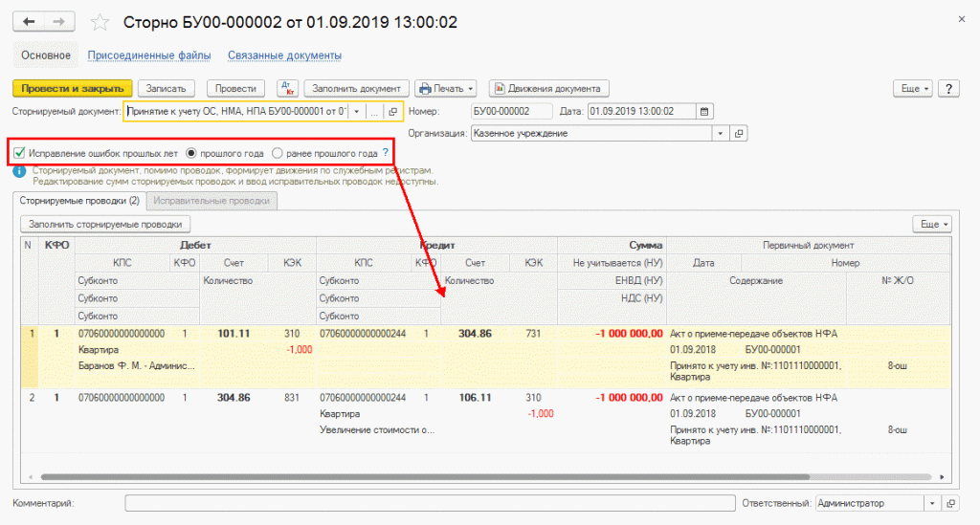Click Сумма column header
This screenshot has height=525, width=980.
(612, 246)
